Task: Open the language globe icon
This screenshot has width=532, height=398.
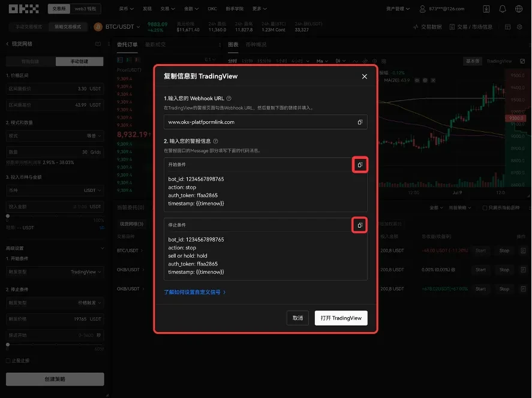Action: pos(519,9)
